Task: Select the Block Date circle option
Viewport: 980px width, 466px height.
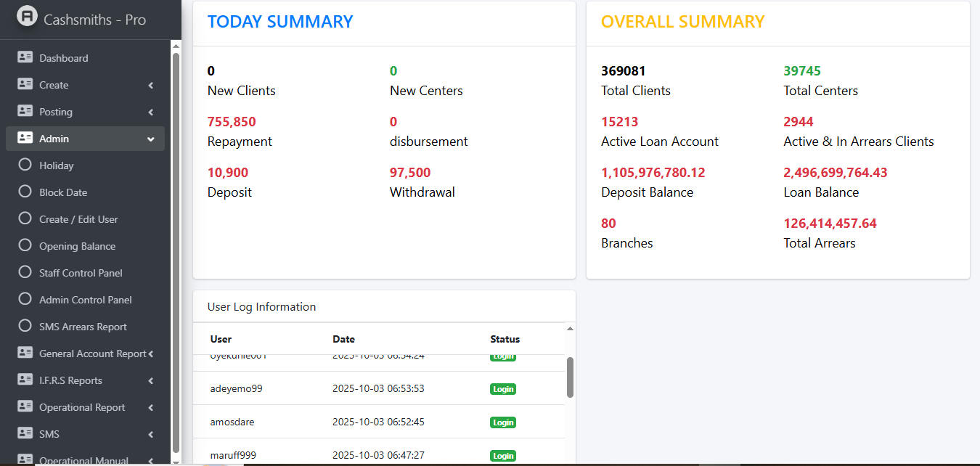Action: click(25, 192)
